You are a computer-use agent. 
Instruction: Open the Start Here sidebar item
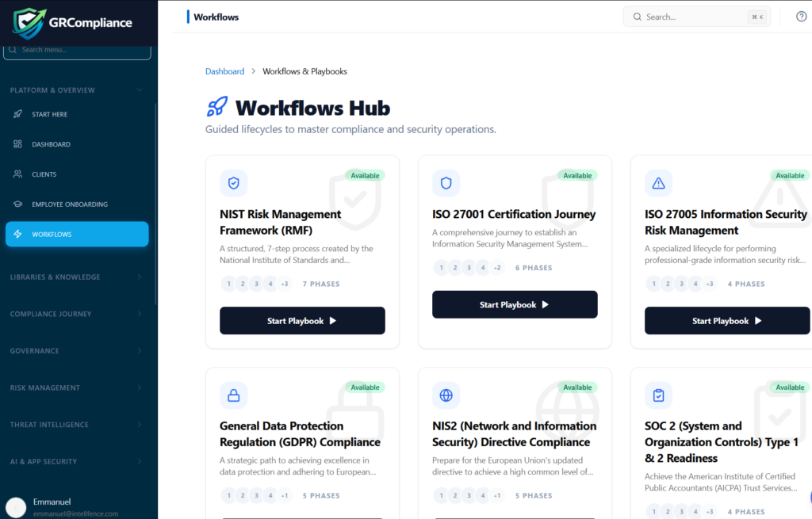(49, 114)
